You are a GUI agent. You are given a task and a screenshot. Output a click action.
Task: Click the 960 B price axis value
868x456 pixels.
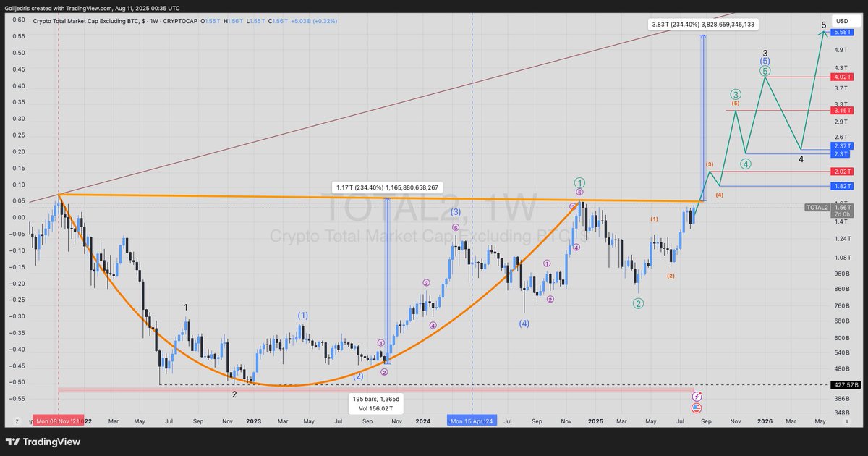coord(841,274)
